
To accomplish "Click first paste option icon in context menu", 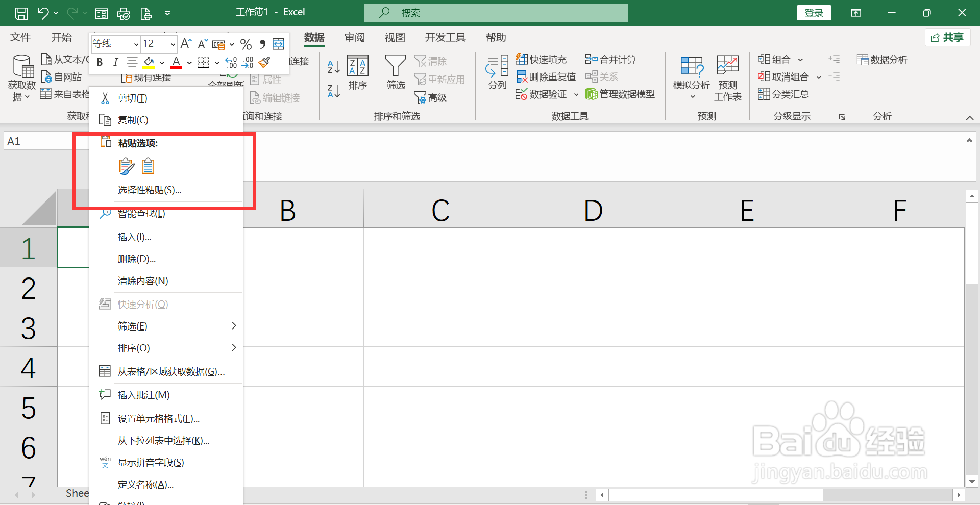I will coord(127,166).
